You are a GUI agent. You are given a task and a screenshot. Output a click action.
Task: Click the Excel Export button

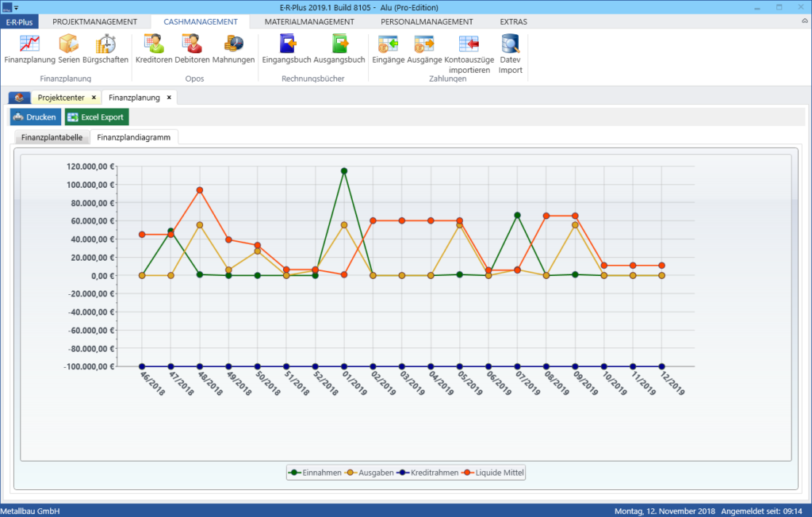tap(96, 117)
